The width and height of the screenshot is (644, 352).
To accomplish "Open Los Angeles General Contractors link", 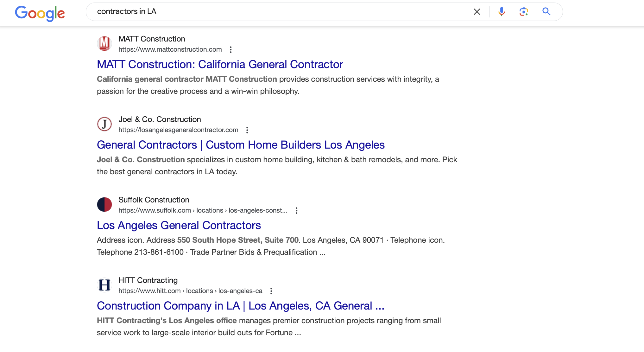I will pyautogui.click(x=179, y=225).
